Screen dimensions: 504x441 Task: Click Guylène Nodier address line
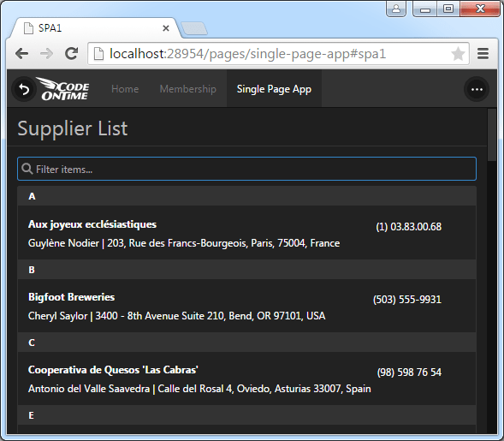184,243
